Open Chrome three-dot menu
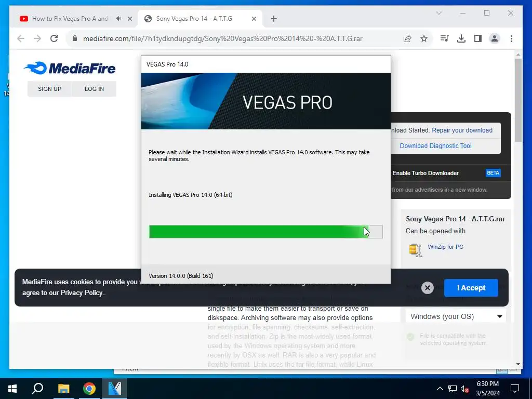532x399 pixels. coord(511,38)
